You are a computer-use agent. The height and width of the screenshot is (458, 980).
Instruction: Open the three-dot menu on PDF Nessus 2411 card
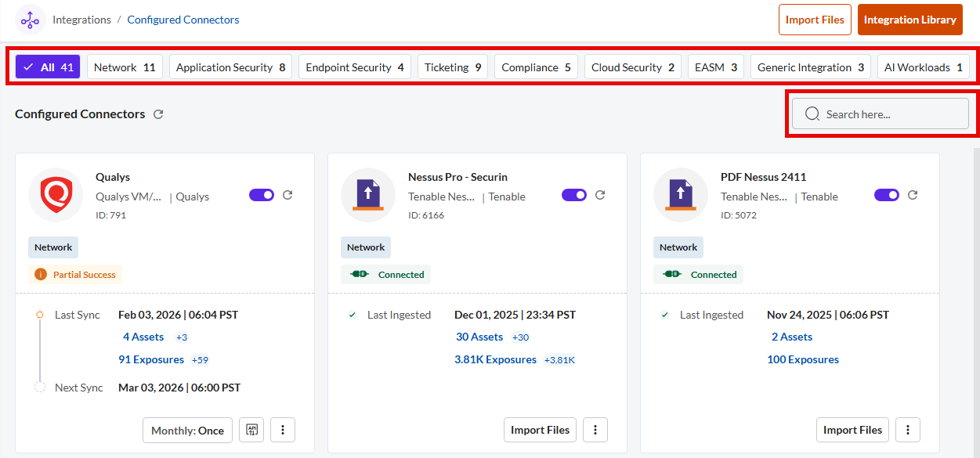(x=908, y=430)
